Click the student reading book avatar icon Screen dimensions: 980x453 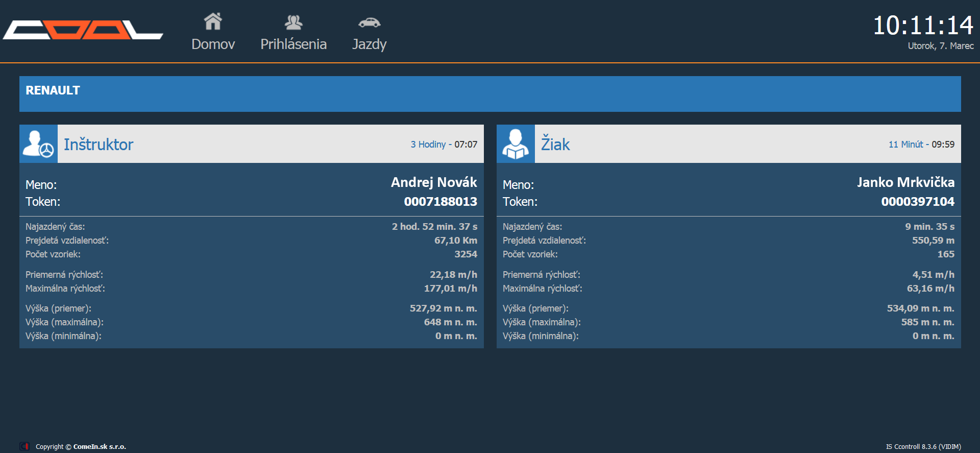[516, 144]
